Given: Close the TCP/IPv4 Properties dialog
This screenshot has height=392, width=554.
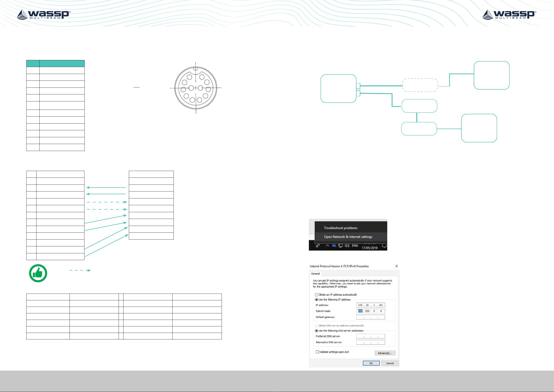Looking at the screenshot, I should pos(397,266).
